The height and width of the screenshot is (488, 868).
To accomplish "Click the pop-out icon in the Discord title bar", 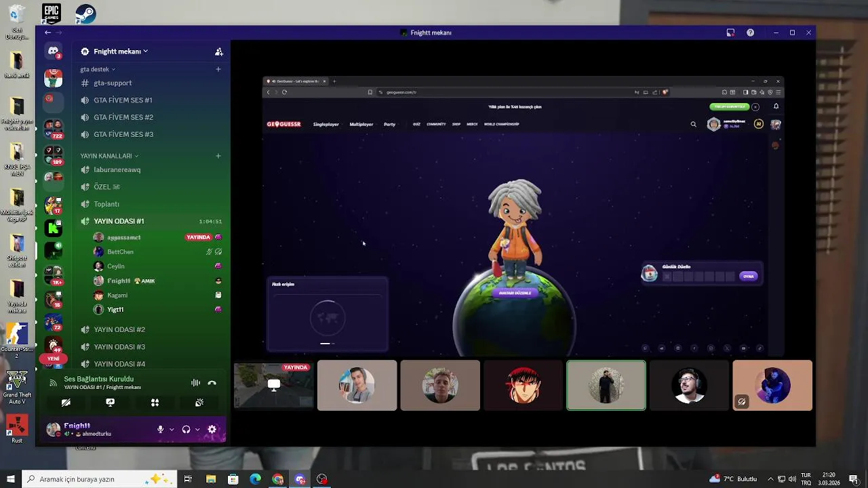I will click(x=730, y=33).
